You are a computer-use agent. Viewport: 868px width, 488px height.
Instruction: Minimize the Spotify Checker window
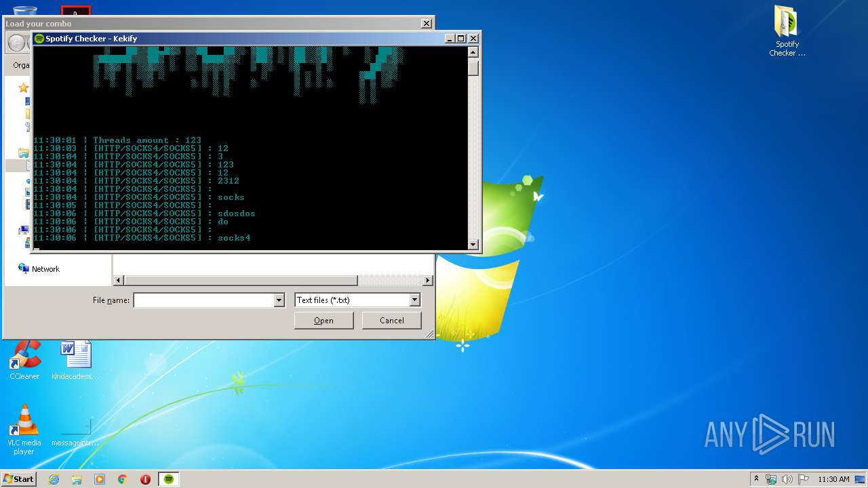click(x=450, y=39)
